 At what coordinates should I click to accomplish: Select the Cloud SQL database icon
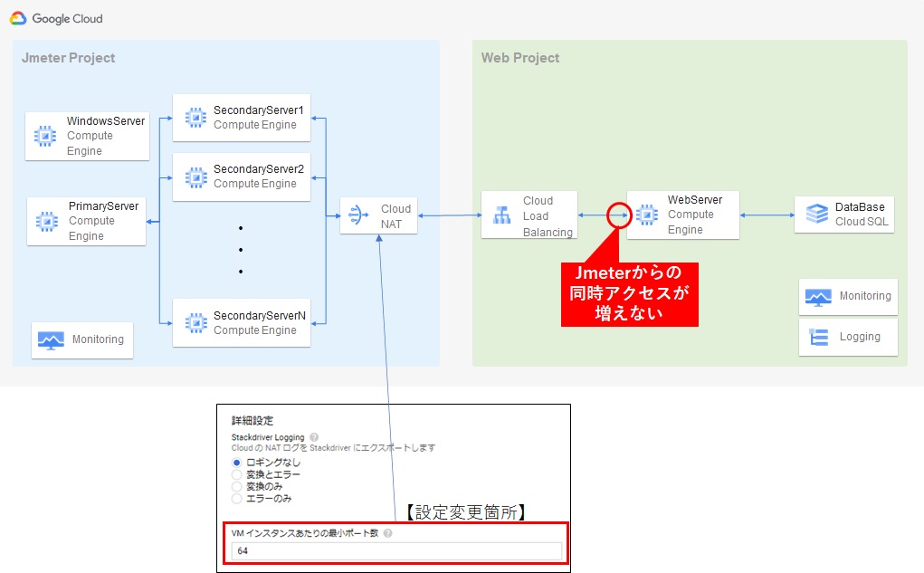point(816,214)
